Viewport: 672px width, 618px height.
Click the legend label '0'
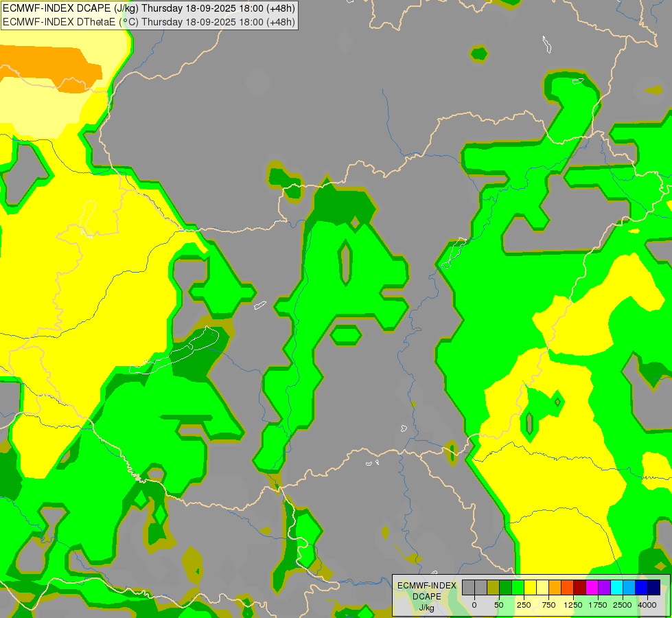click(474, 605)
